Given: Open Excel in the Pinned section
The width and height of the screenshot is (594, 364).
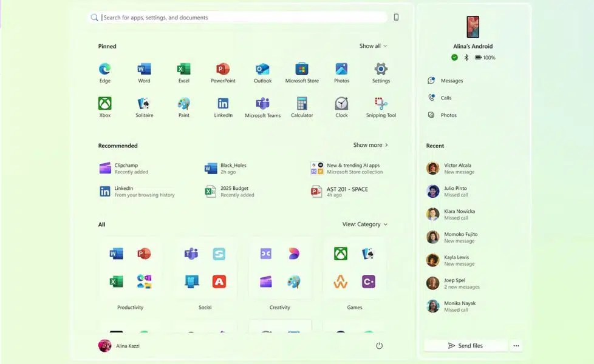Looking at the screenshot, I should (x=184, y=73).
